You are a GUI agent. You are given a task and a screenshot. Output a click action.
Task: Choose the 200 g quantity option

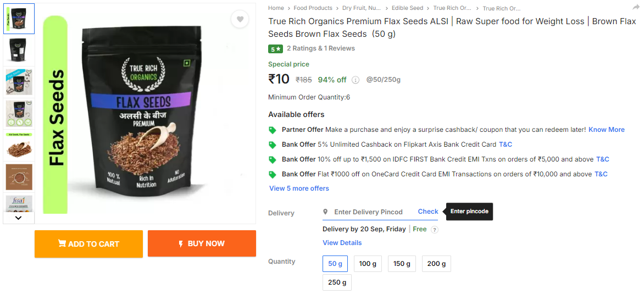[436, 263]
